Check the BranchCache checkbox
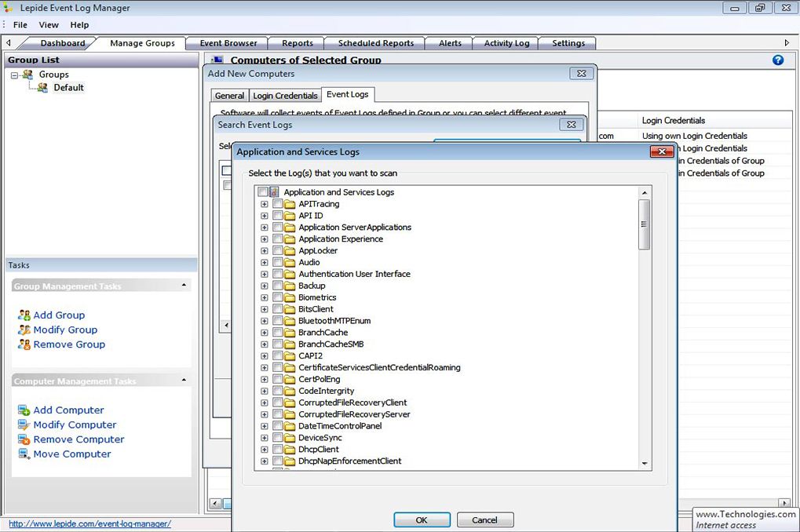The height and width of the screenshot is (532, 800). click(278, 333)
